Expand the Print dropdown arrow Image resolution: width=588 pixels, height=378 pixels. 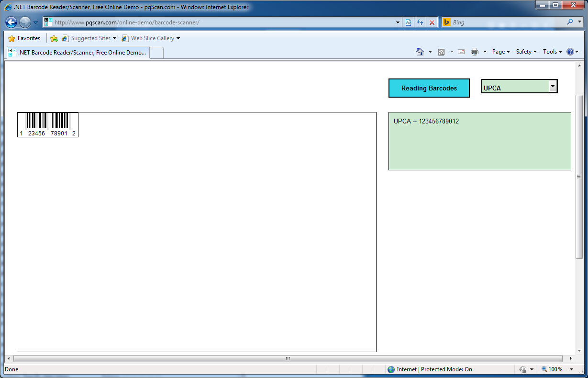[x=485, y=52]
